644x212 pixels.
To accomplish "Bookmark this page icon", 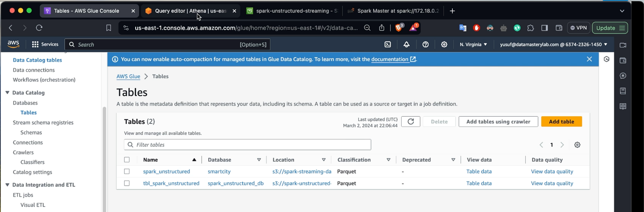I will [x=109, y=28].
